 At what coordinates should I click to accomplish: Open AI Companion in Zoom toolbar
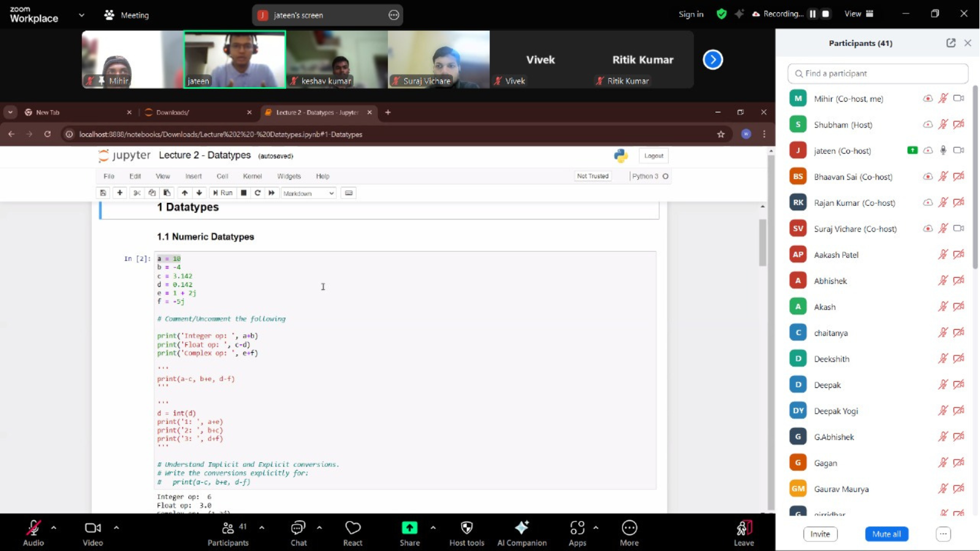click(522, 532)
